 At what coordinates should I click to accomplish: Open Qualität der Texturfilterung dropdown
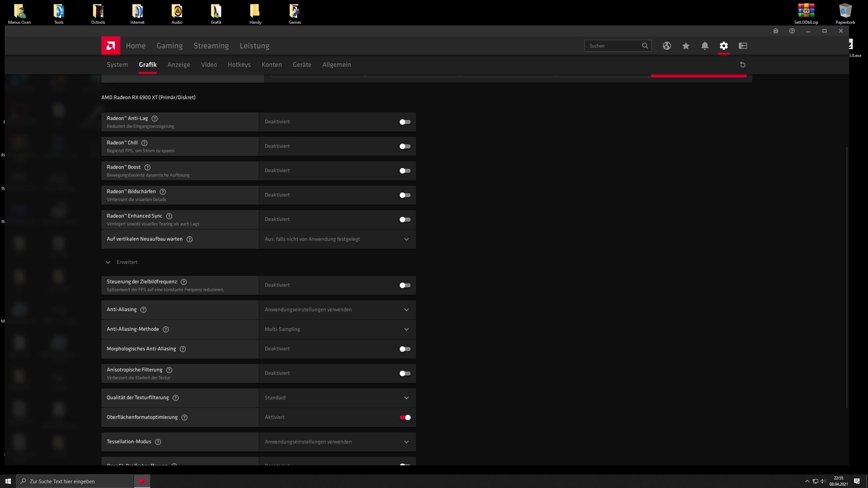click(x=337, y=398)
